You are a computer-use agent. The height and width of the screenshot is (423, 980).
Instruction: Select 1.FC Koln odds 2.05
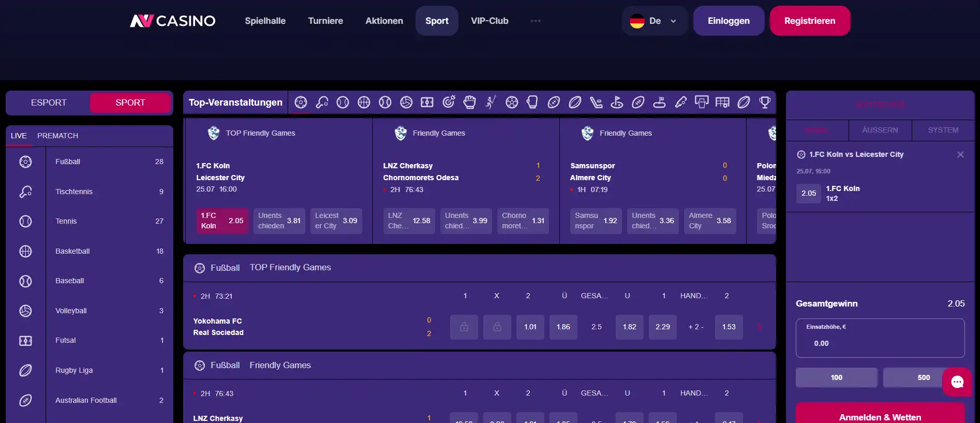point(222,221)
